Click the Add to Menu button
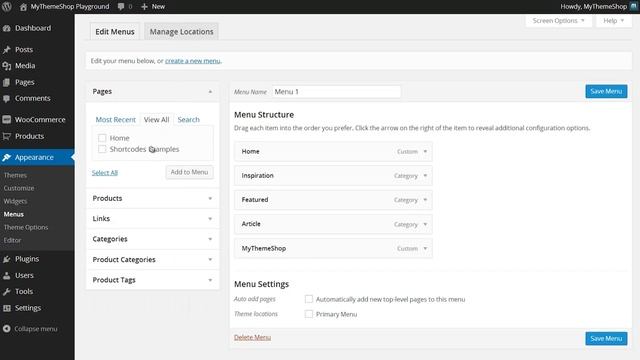 pos(189,172)
